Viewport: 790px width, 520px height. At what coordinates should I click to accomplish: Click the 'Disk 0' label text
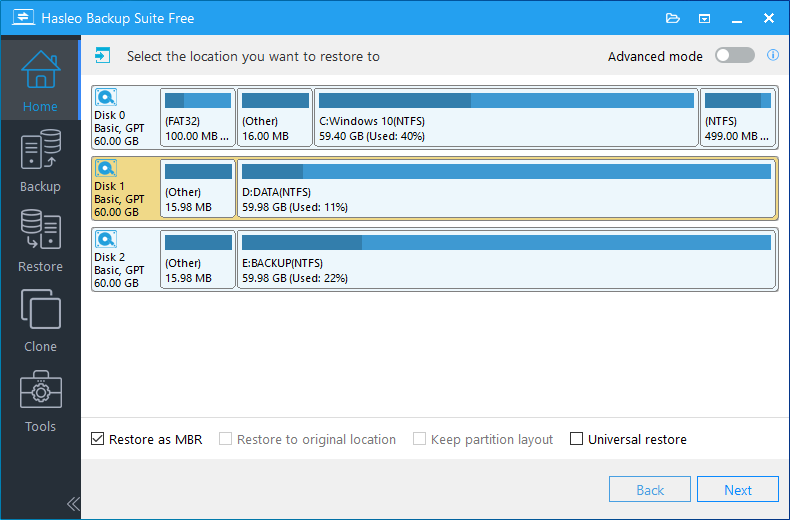pyautogui.click(x=110, y=115)
